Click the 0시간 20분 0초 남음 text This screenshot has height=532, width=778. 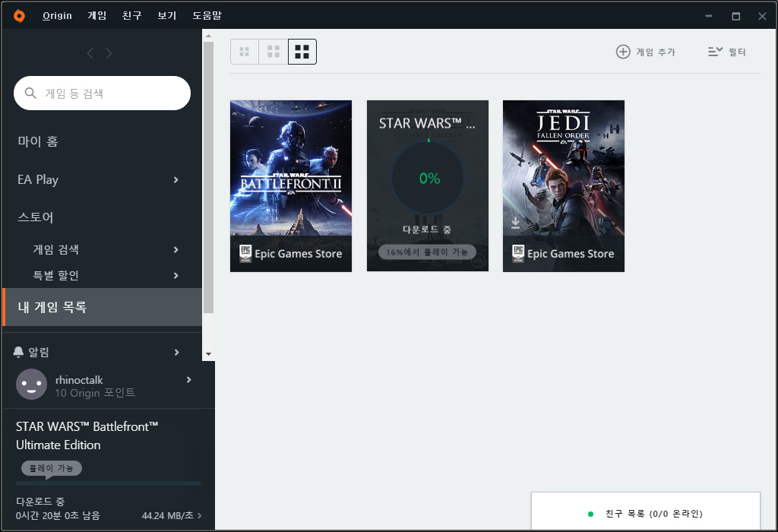coord(58,515)
